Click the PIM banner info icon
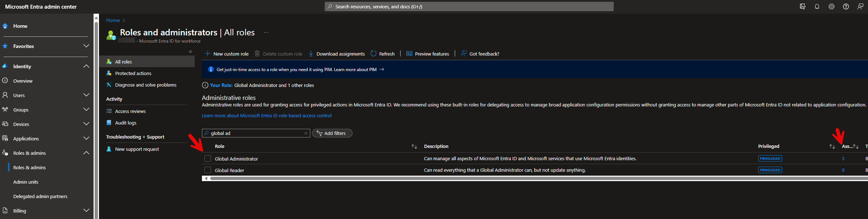Image resolution: width=868 pixels, height=219 pixels. [211, 69]
